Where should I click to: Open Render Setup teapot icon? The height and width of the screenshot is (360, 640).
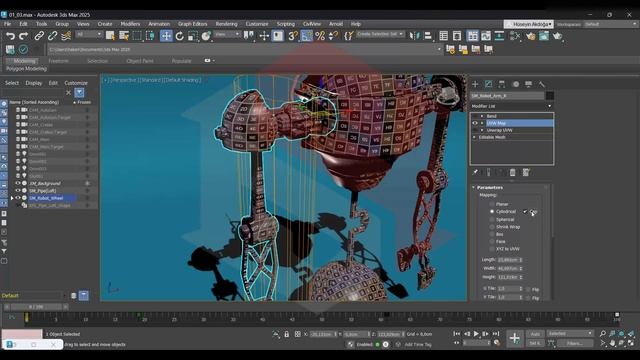click(531, 36)
